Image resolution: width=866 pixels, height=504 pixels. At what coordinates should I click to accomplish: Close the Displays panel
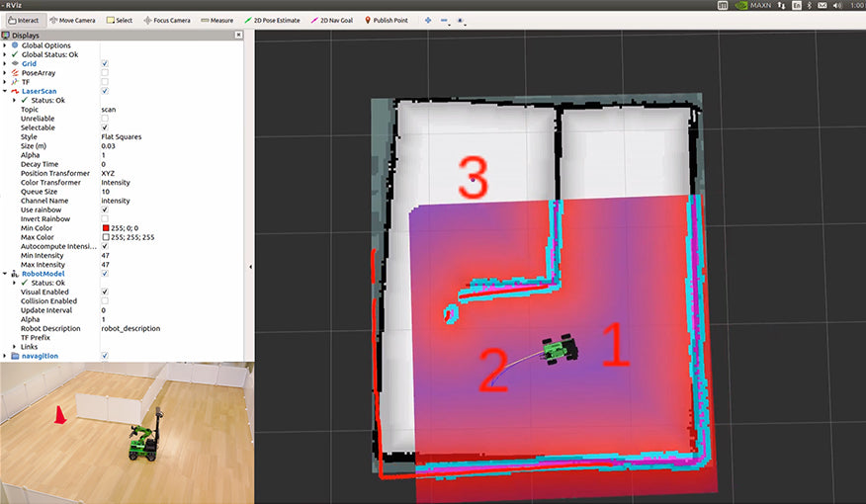(238, 35)
